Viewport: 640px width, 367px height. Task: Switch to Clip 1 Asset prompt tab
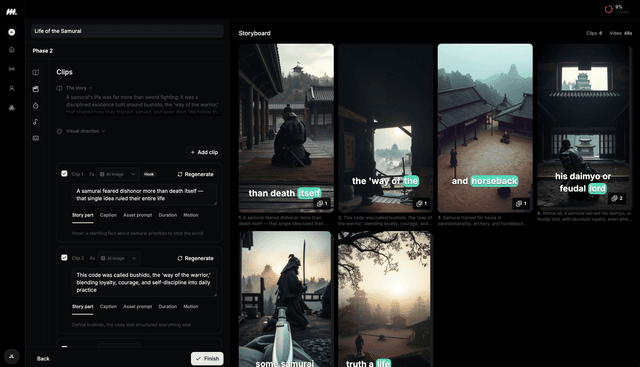click(x=138, y=215)
